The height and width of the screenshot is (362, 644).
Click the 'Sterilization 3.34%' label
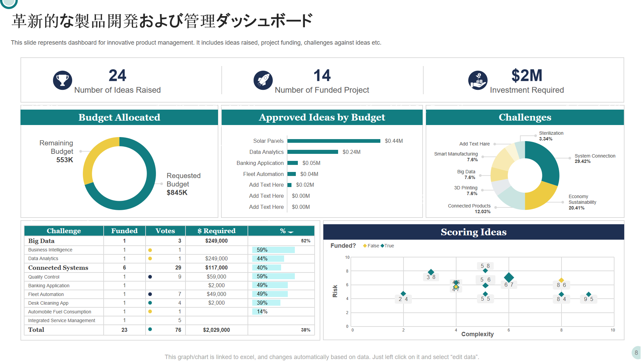551,136
